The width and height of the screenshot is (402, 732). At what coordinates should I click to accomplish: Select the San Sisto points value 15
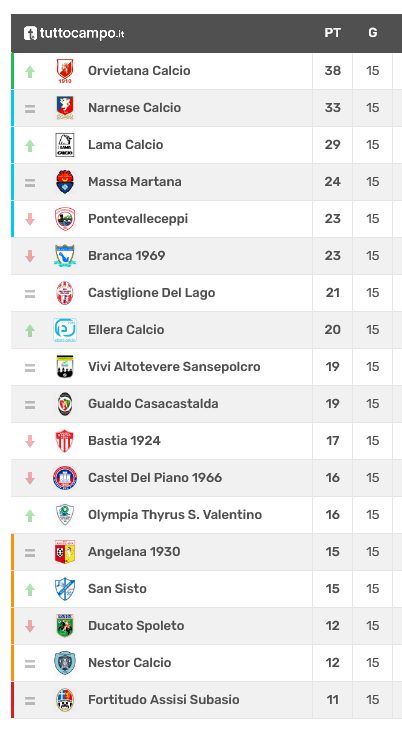coord(332,589)
